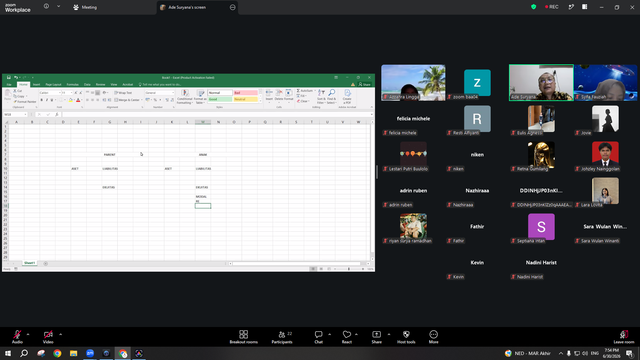Viewport: 640px width, 360px height.
Task: Apply the Neutral cell style swatch
Action: 245,99
